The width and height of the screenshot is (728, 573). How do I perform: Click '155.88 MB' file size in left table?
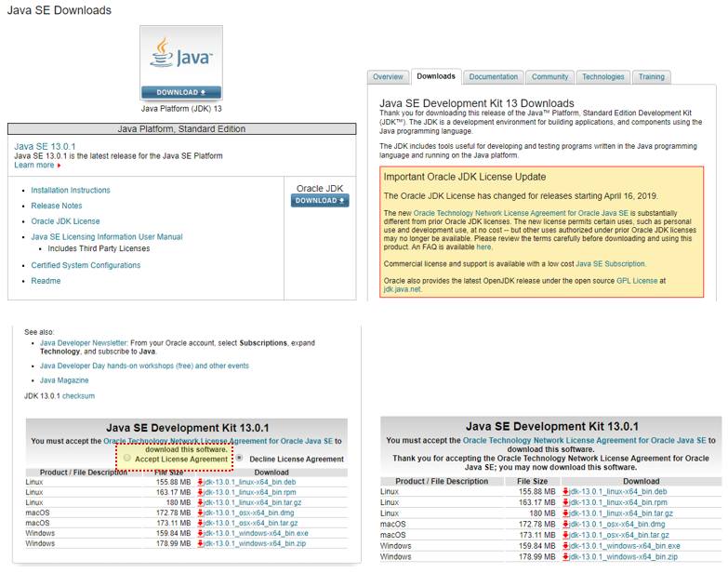(x=173, y=482)
